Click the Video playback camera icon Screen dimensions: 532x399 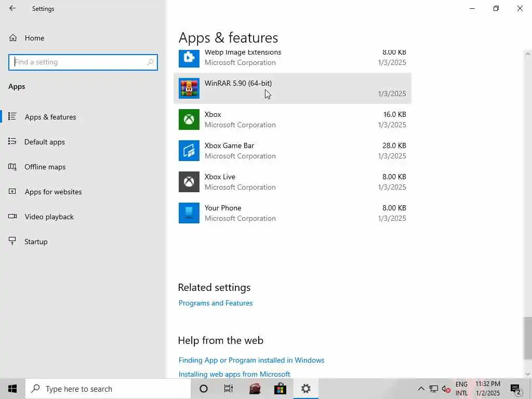click(12, 216)
